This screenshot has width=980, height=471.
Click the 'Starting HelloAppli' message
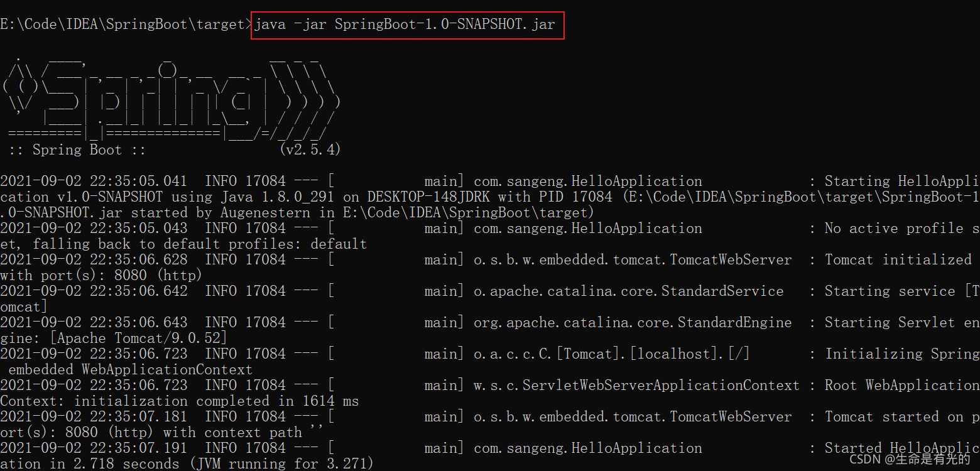click(x=901, y=181)
